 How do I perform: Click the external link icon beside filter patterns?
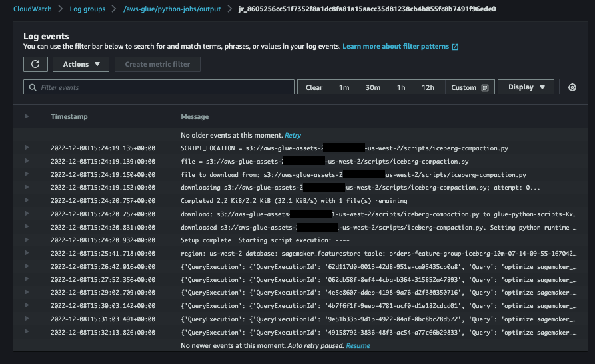coord(455,47)
